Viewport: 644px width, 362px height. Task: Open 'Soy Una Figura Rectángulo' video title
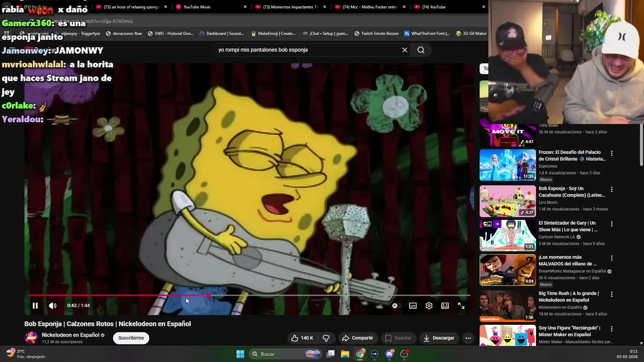point(570,331)
